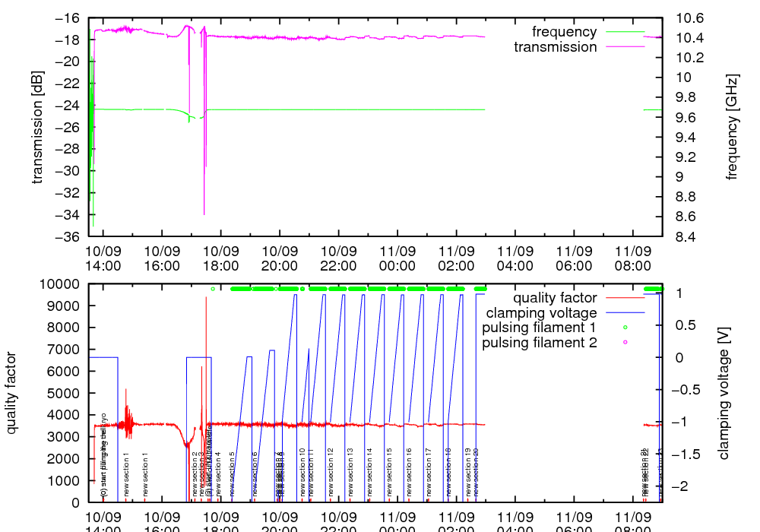
Task: Click the 'clamping voltage [V]' axis title
Action: tap(724, 393)
